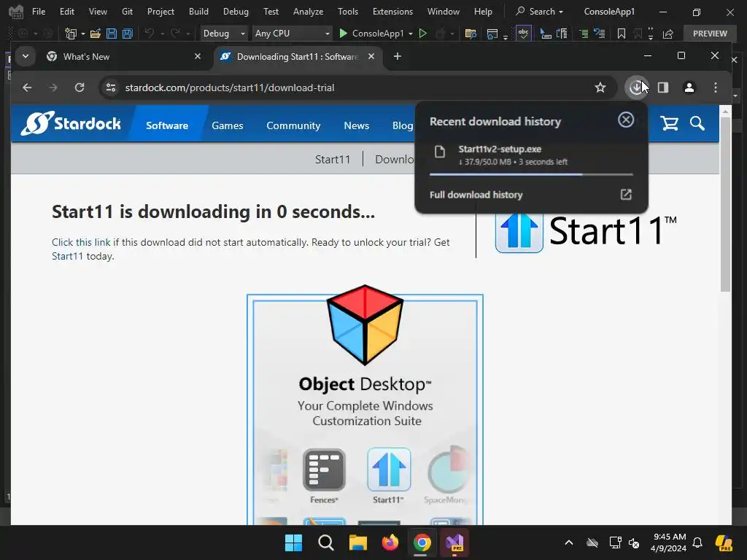Open the Tools menu

click(x=348, y=12)
